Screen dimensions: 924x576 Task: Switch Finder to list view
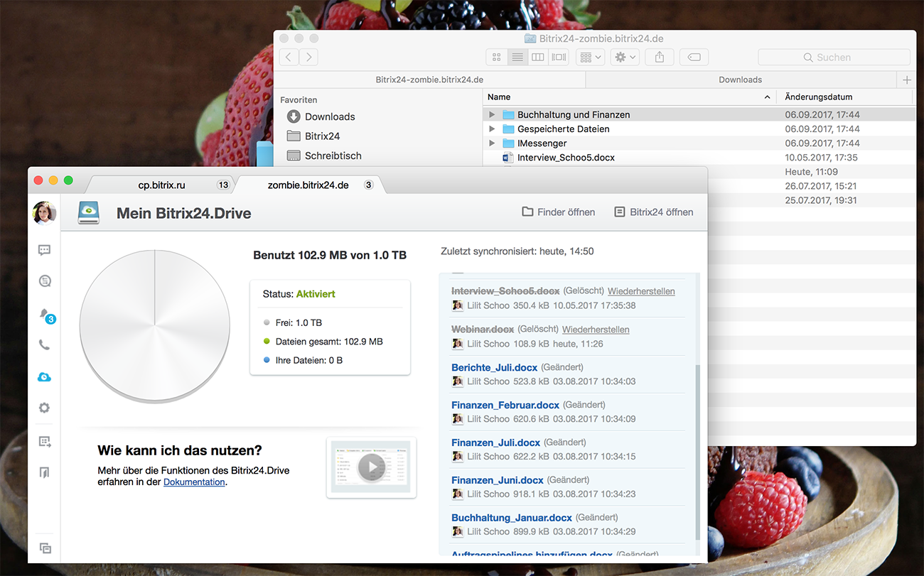point(517,57)
